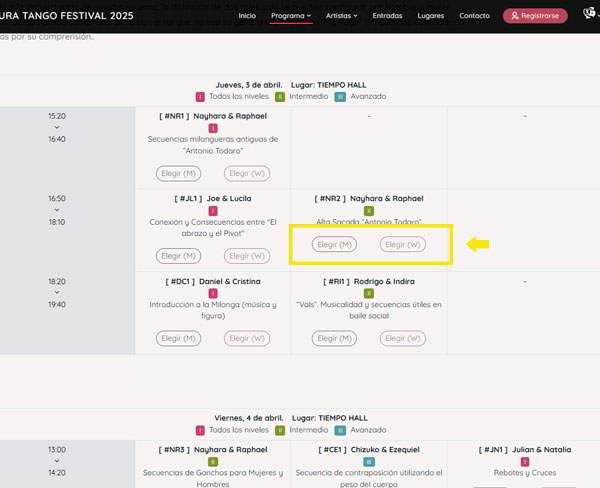Select Elegir (M) for #JL1 Joe & Lucila

tap(178, 256)
